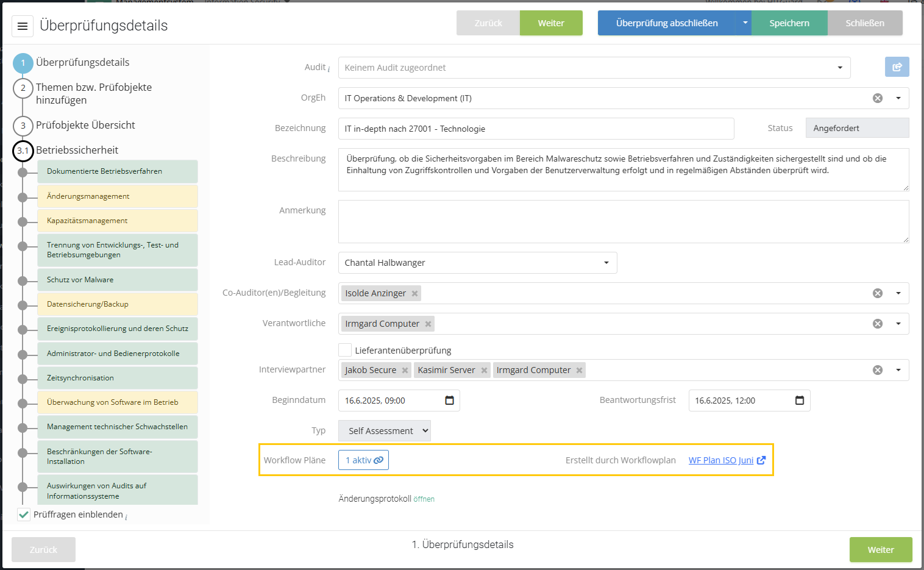Click the Speichern button
Screen dimensions: 924x570
point(789,23)
